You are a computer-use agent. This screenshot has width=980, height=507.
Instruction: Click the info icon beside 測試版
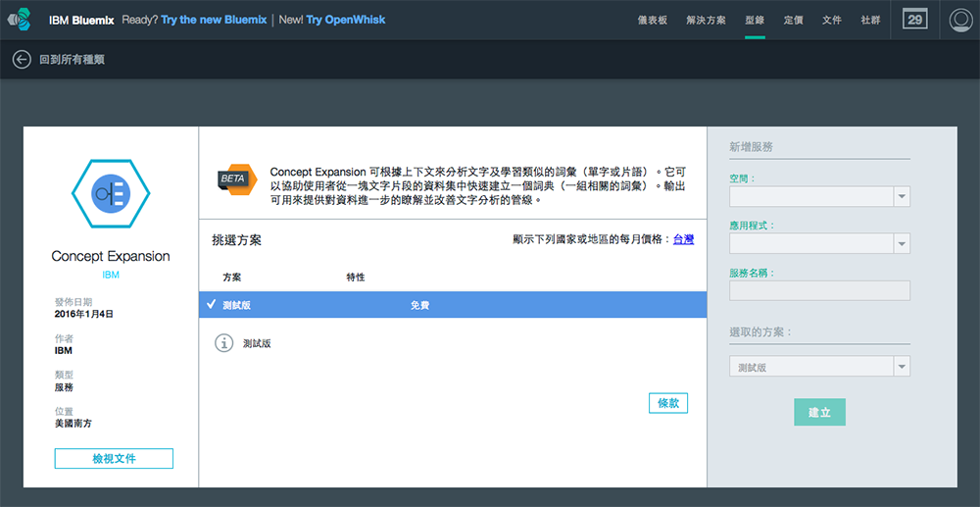[x=223, y=343]
